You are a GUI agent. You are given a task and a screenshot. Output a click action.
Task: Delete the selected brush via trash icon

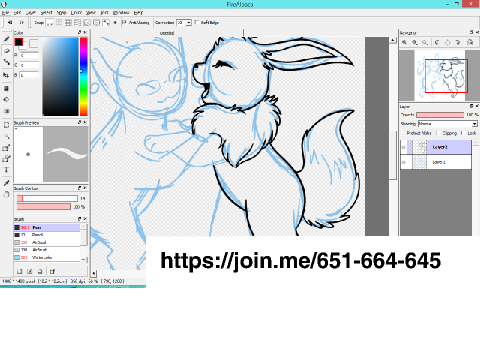coord(52,271)
